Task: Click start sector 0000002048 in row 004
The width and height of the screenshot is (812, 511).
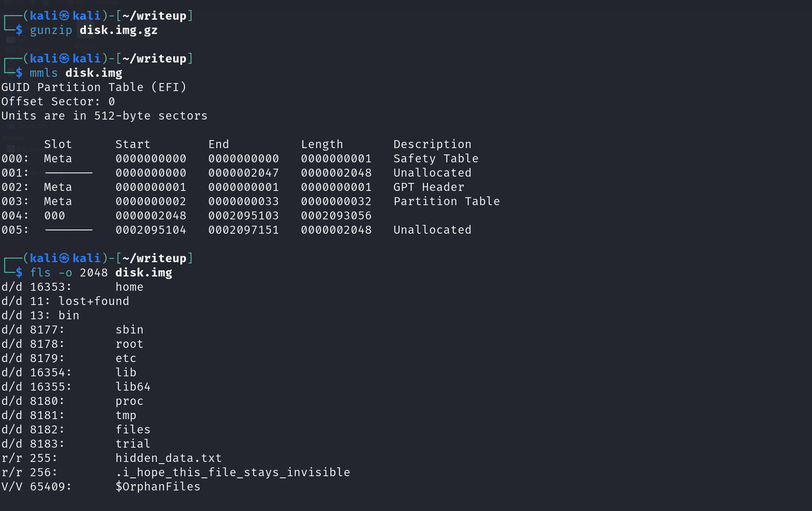Action: coord(151,216)
